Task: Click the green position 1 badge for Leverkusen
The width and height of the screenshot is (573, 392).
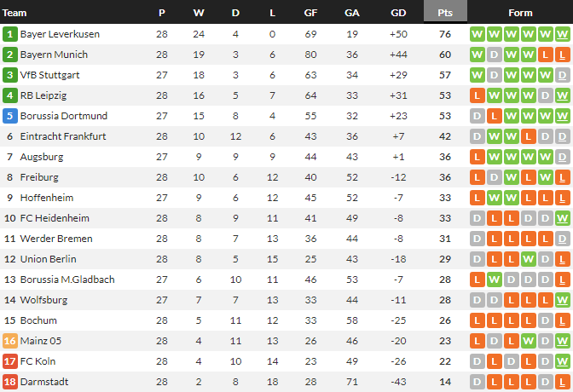Action: coord(10,34)
